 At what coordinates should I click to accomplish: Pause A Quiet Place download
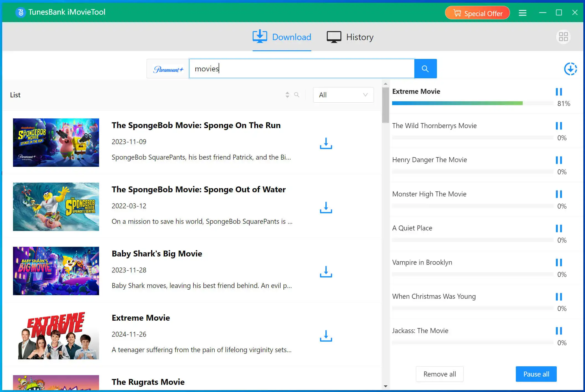click(559, 229)
